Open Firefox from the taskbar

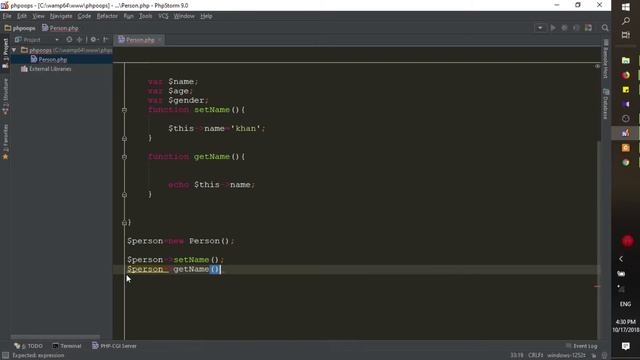coord(626,75)
